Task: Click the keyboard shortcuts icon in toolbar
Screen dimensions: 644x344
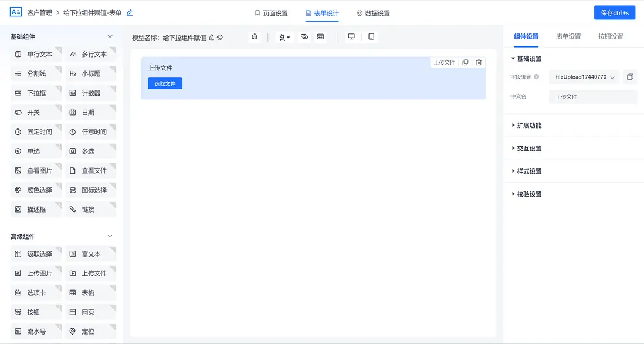Action: click(x=320, y=36)
